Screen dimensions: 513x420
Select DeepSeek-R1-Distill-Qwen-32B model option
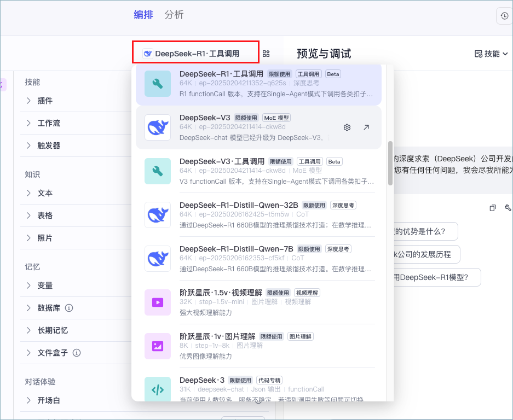(258, 215)
